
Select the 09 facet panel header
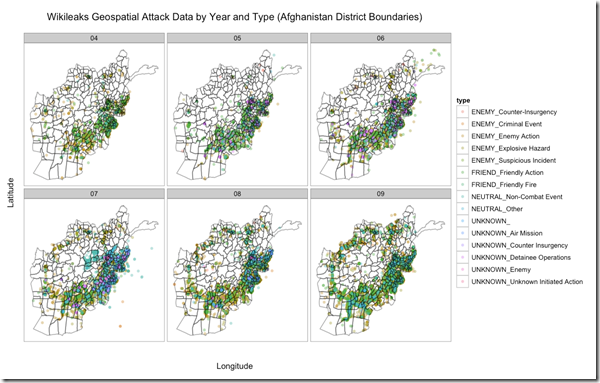380,194
